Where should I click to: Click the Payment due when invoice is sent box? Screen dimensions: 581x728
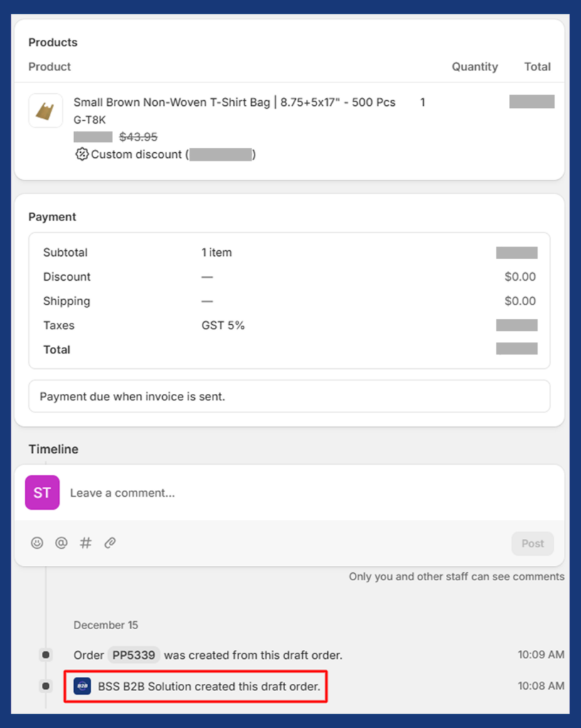pyautogui.click(x=289, y=397)
